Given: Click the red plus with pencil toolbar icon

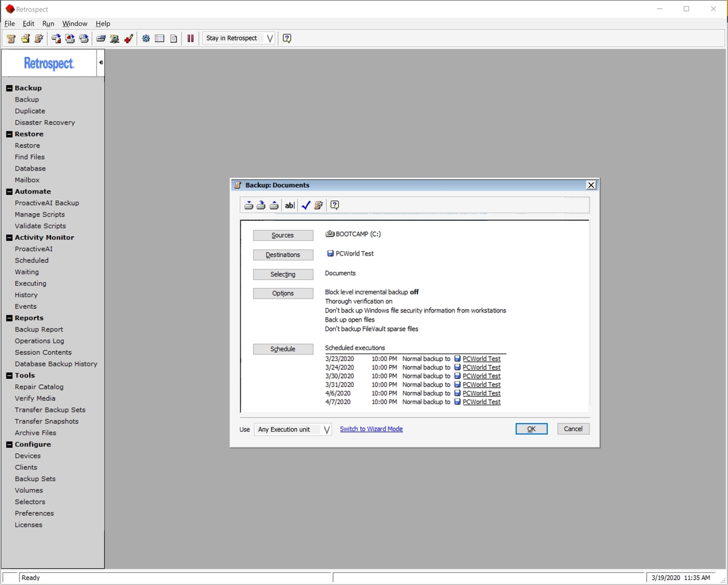Looking at the screenshot, I should pyautogui.click(x=128, y=38).
